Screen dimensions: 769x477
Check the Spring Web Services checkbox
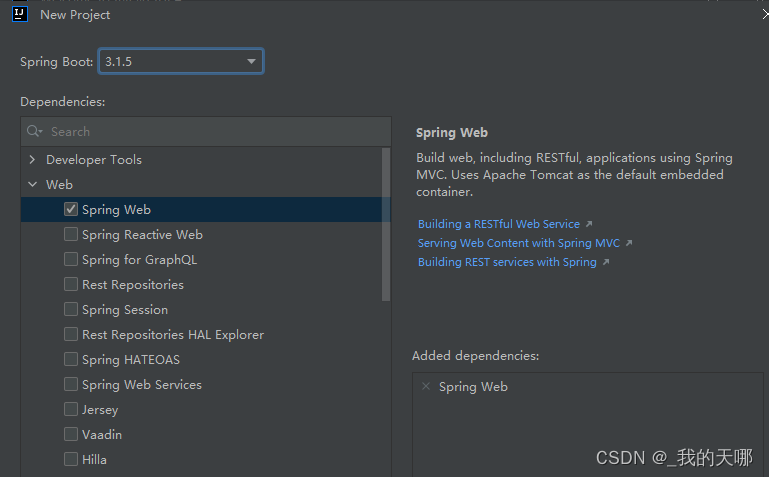[71, 384]
